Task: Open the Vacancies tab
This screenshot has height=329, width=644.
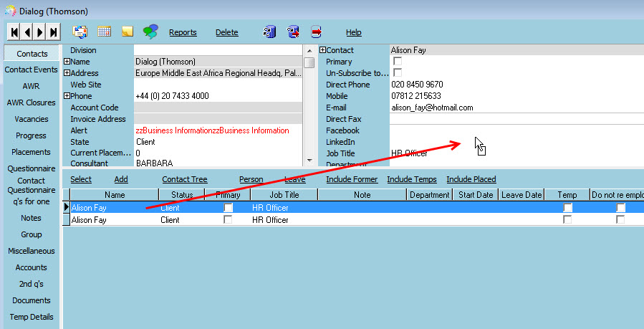Action: (x=32, y=119)
